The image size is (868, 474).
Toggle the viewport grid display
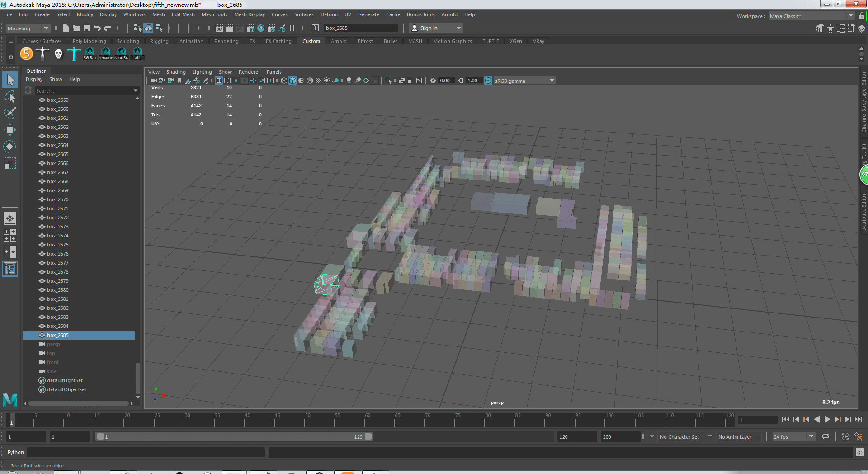219,81
